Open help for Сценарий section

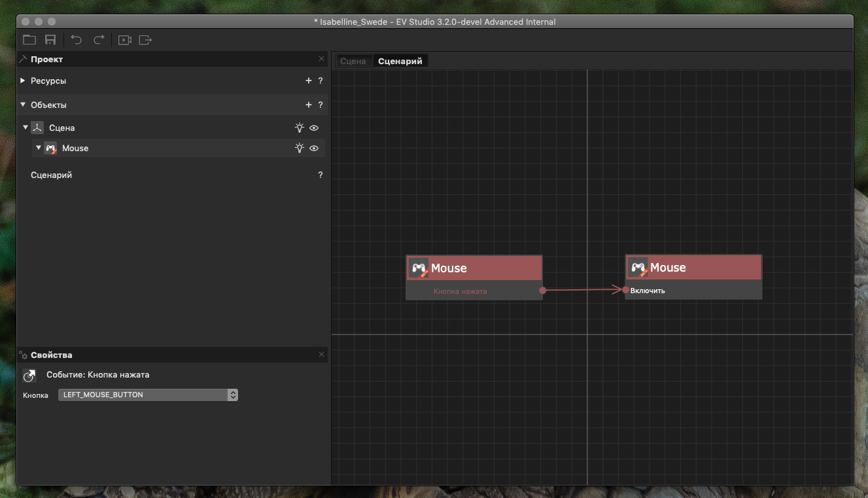pyautogui.click(x=321, y=175)
